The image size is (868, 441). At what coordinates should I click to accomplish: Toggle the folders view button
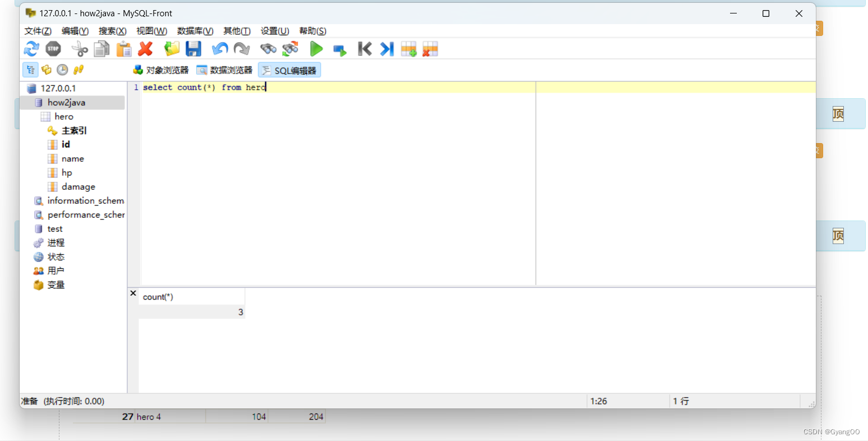[46, 70]
